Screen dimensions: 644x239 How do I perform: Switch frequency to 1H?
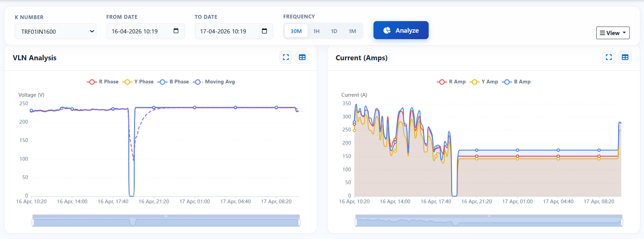point(316,31)
